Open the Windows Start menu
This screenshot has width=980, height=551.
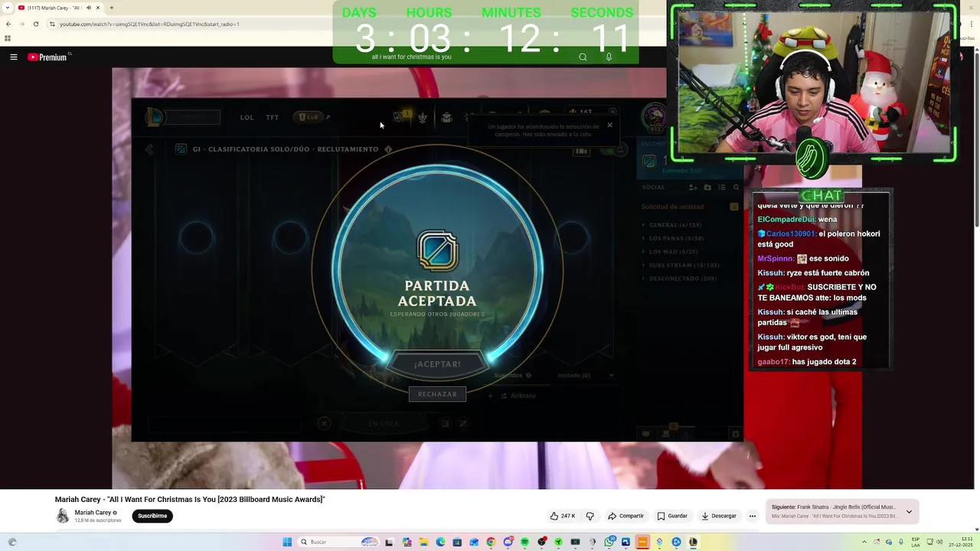pyautogui.click(x=287, y=542)
